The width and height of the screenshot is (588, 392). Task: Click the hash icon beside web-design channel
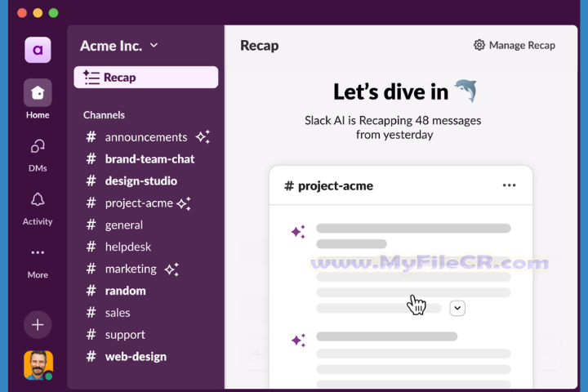(91, 356)
